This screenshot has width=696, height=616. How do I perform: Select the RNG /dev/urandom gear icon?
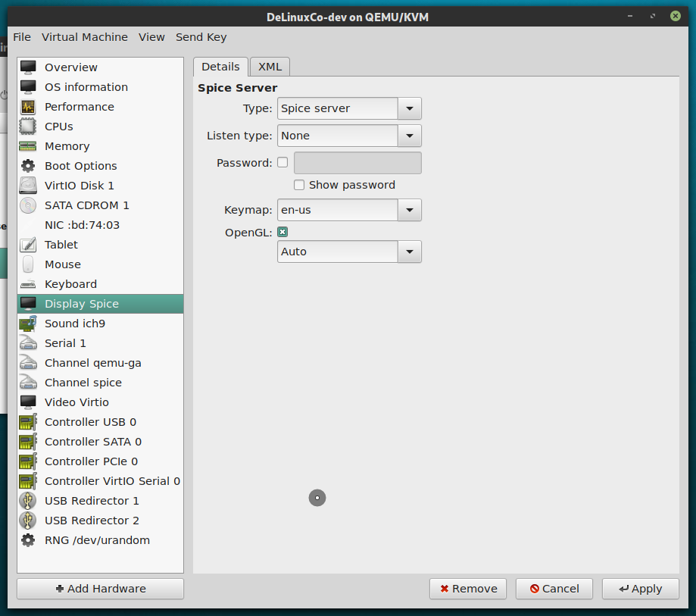[28, 539]
